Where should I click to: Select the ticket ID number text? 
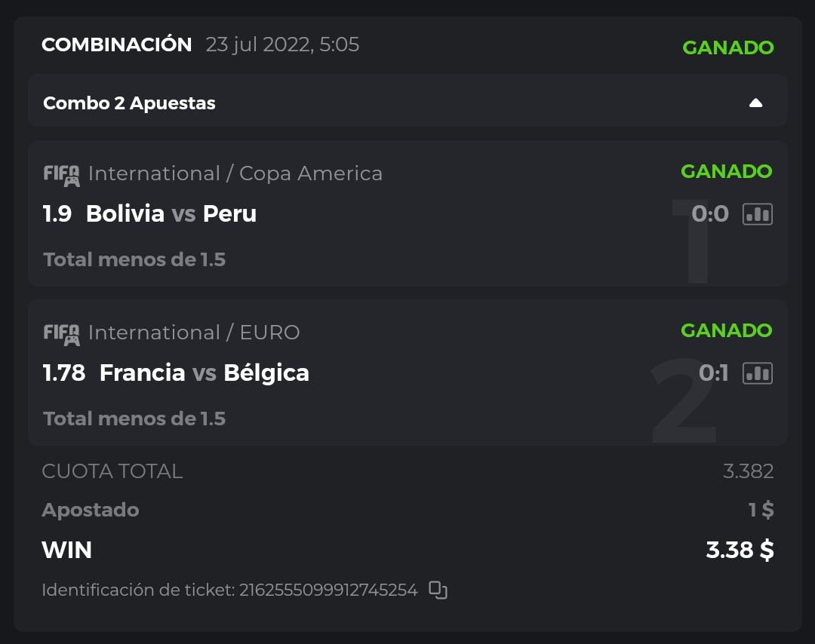coord(328,590)
